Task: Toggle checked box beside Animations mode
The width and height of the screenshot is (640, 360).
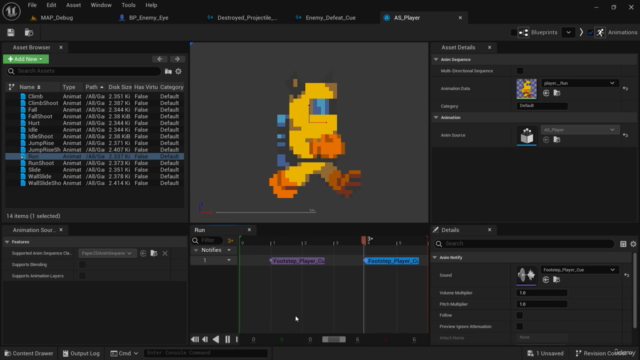Action: [591, 33]
